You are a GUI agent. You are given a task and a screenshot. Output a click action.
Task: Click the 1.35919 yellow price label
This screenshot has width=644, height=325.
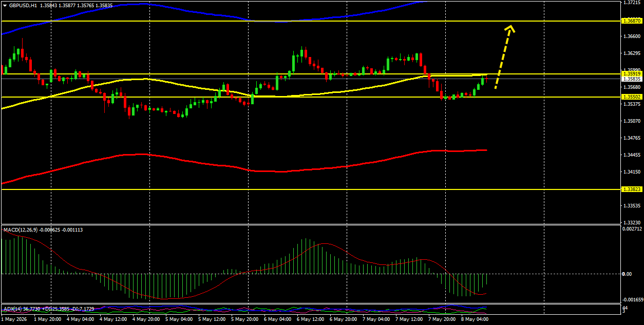631,74
